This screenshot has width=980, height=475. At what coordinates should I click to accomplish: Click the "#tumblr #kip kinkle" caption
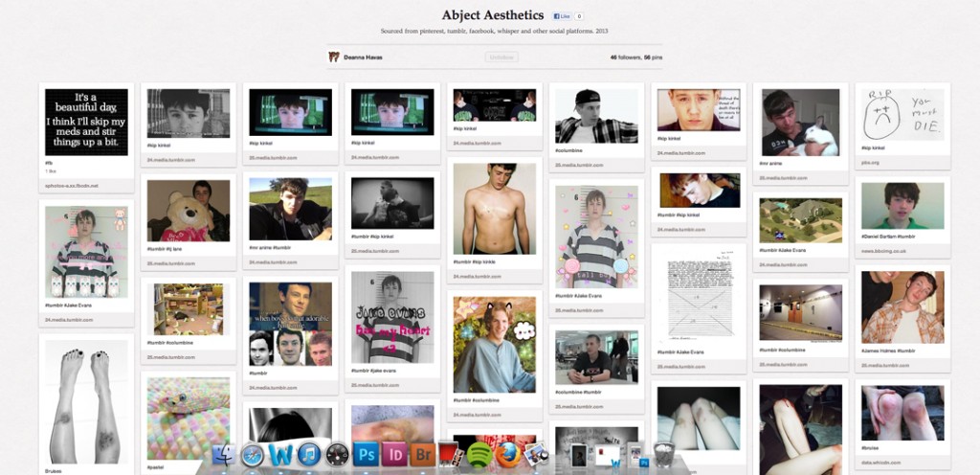pos(475,261)
